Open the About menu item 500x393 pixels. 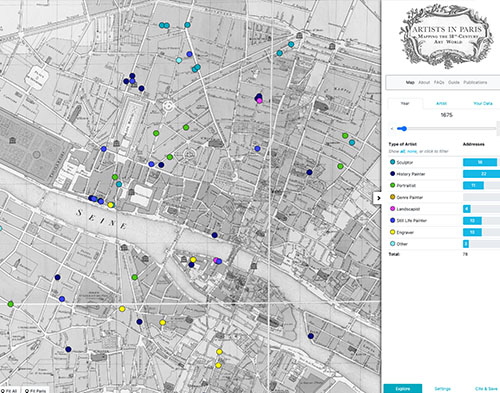click(x=424, y=82)
